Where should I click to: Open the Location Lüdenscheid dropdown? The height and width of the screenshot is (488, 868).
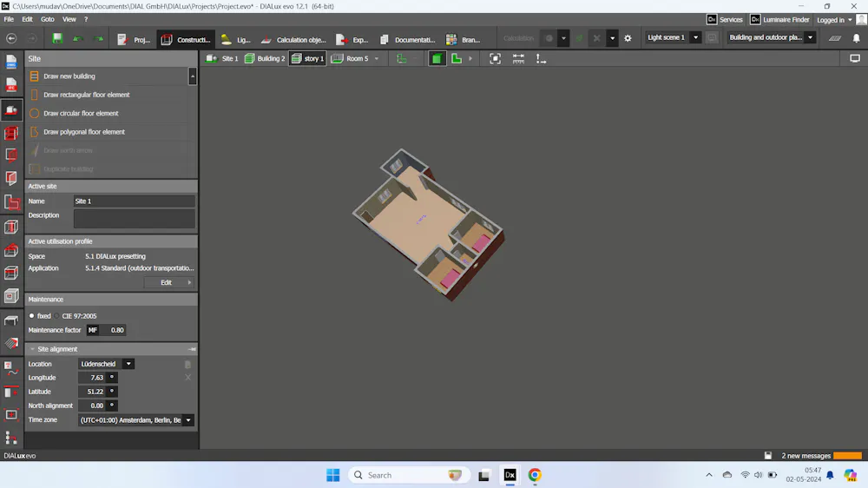click(x=128, y=364)
